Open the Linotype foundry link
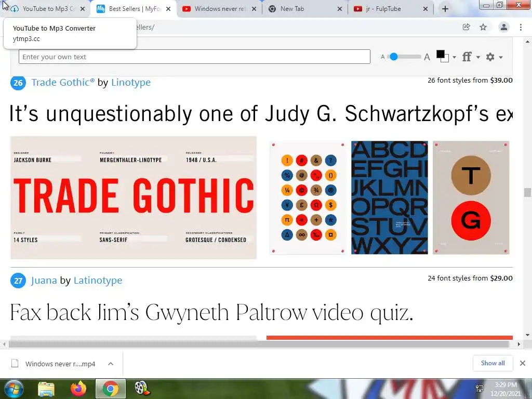This screenshot has height=399, width=532. click(131, 83)
